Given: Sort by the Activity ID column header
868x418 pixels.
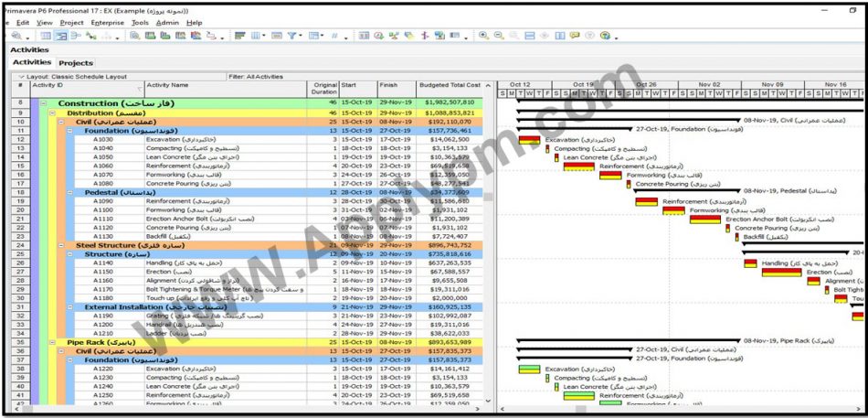Looking at the screenshot, I should [88, 89].
